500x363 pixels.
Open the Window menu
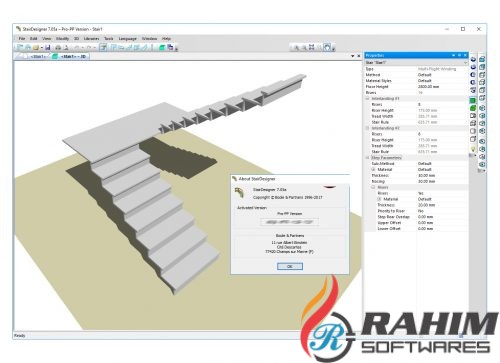point(149,39)
